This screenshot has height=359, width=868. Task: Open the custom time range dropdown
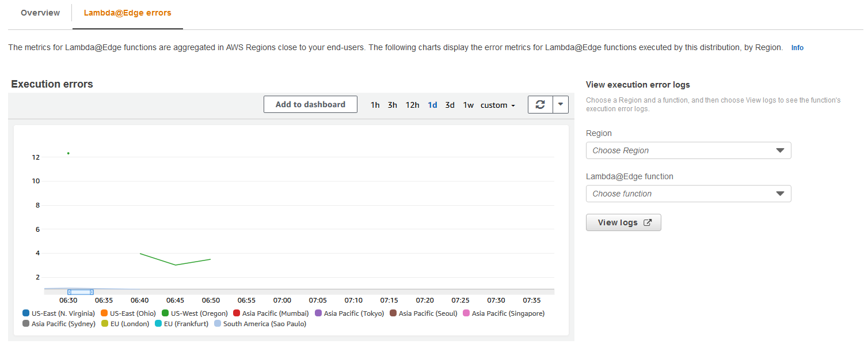(498, 105)
